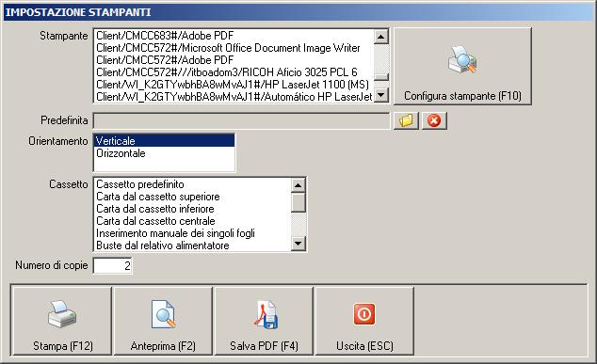Select RICOH Aficio 3025 PCL 6 printer
The image size is (597, 364).
pyautogui.click(x=234, y=72)
